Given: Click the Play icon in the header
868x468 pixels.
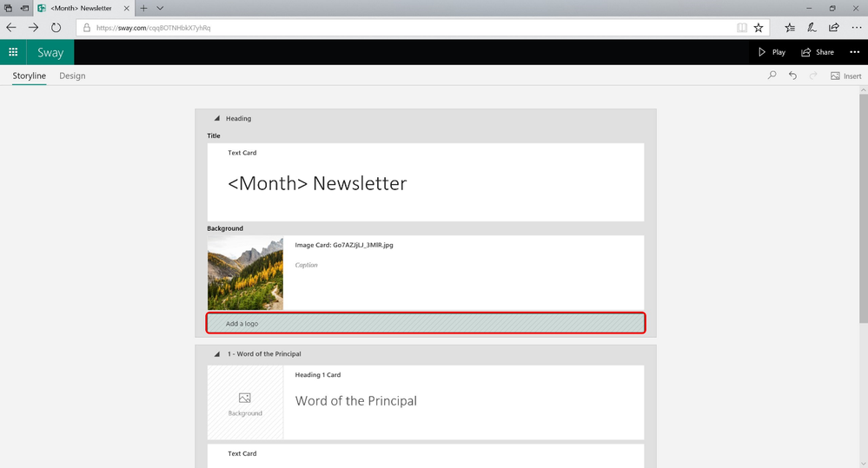Looking at the screenshot, I should [x=762, y=52].
